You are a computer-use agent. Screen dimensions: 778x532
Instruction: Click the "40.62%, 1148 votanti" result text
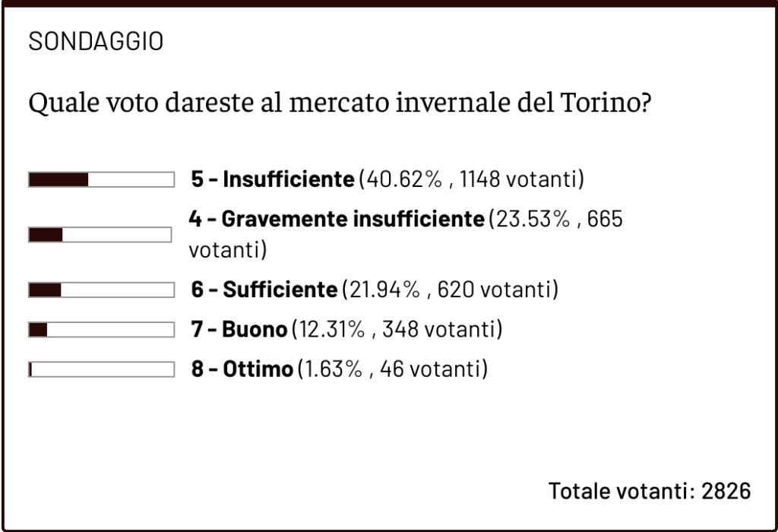tap(470, 180)
